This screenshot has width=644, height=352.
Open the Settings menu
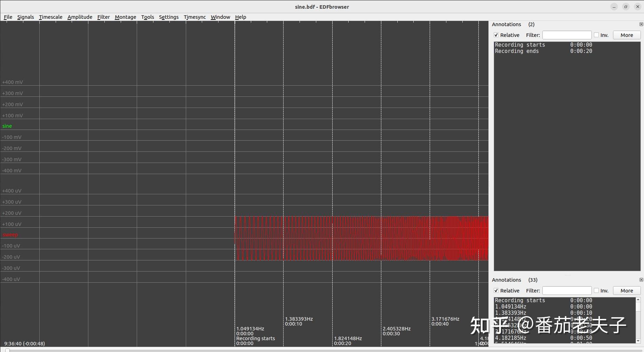pos(168,17)
